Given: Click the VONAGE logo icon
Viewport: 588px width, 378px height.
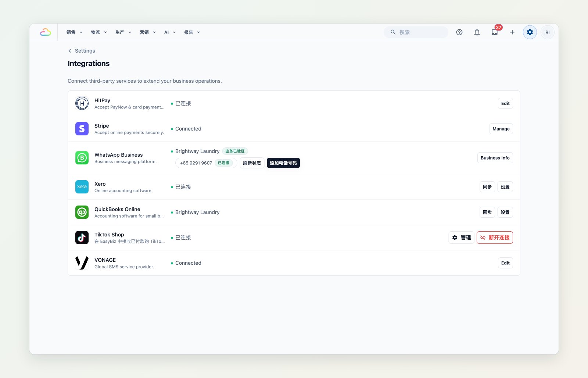Looking at the screenshot, I should tap(82, 263).
